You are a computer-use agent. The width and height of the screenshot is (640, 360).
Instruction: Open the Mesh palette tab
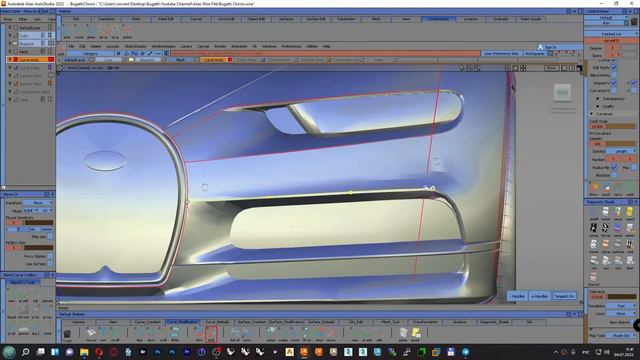pyautogui.click(x=376, y=19)
